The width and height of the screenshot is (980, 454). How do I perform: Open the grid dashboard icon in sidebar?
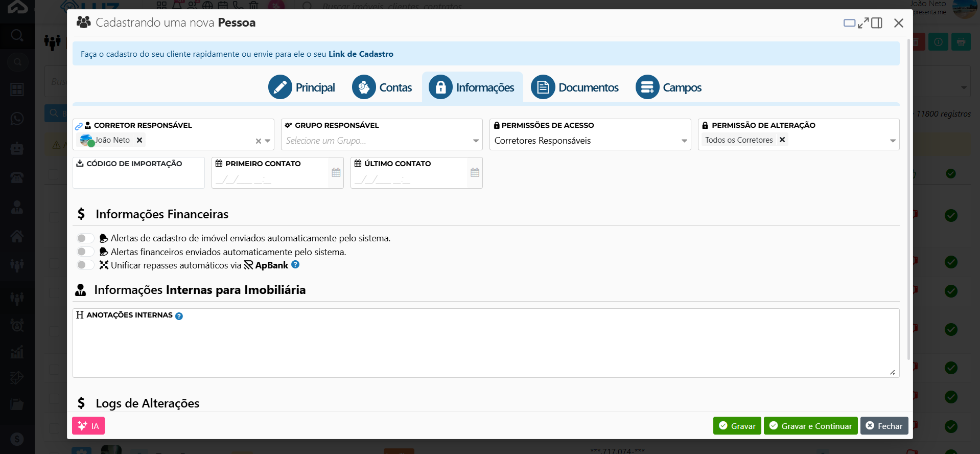click(x=17, y=89)
